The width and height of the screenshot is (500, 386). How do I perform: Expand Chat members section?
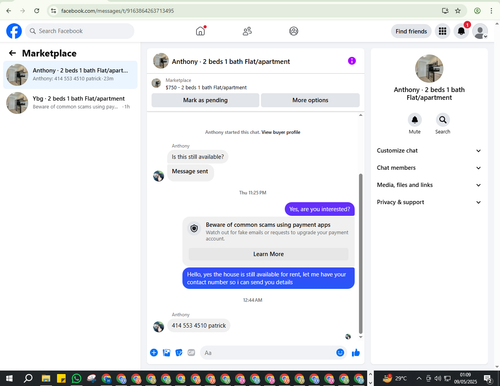click(x=429, y=168)
